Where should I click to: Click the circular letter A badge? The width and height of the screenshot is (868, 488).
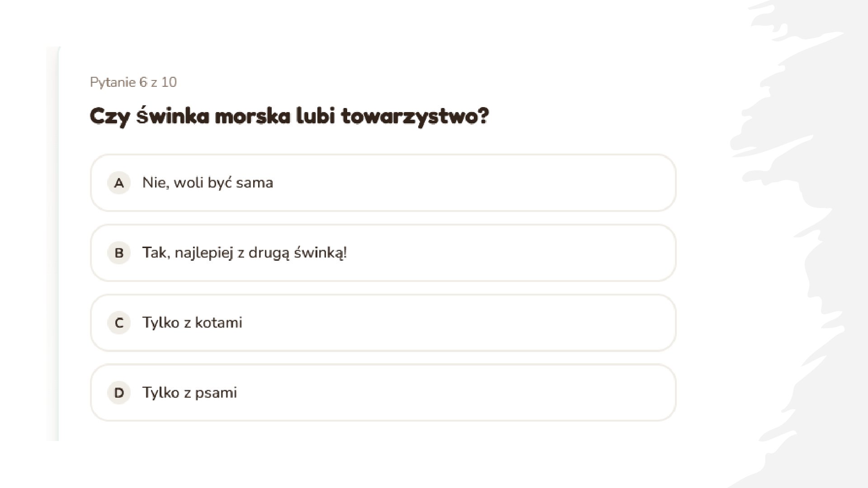click(x=119, y=183)
